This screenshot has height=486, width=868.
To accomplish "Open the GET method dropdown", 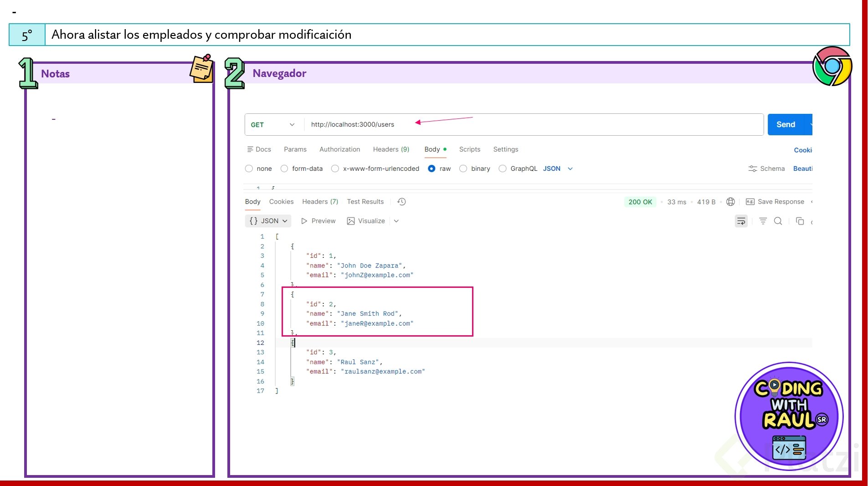I will pos(273,125).
